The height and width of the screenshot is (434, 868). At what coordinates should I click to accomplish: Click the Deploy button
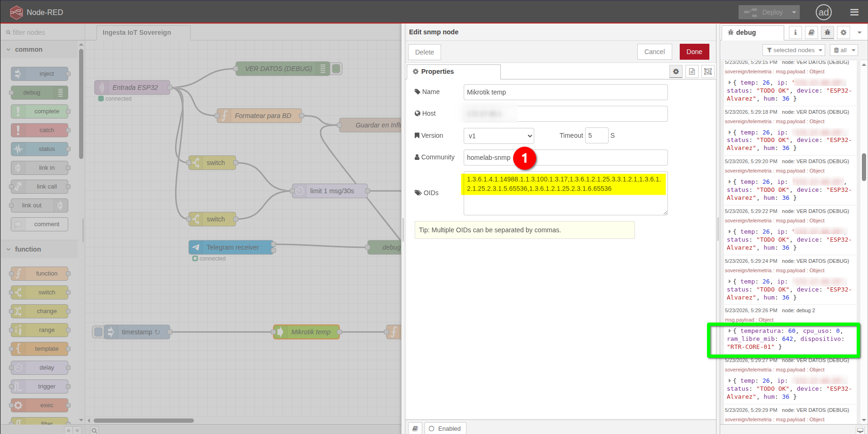point(764,12)
